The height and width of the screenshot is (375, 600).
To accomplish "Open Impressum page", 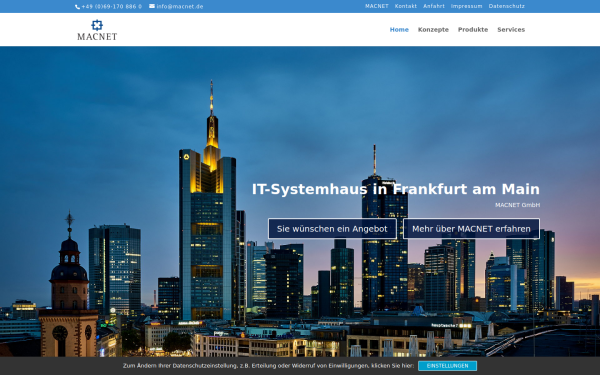I will click(x=466, y=6).
